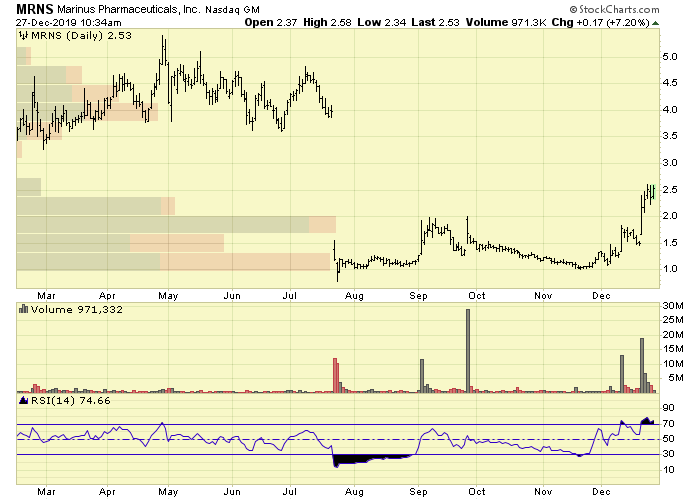
Task: Click the 1.0 price axis label
Action: coord(670,269)
